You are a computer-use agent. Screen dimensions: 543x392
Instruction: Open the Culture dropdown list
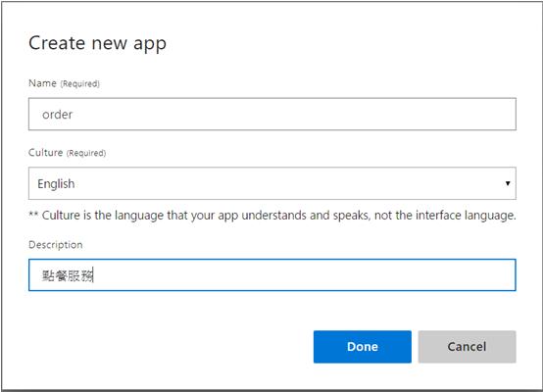point(272,183)
